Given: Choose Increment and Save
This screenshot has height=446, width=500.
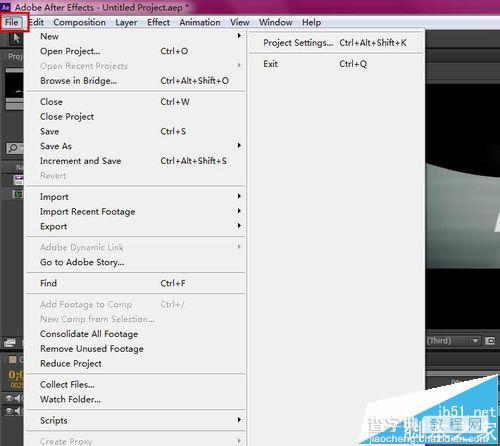Looking at the screenshot, I should click(x=136, y=161).
